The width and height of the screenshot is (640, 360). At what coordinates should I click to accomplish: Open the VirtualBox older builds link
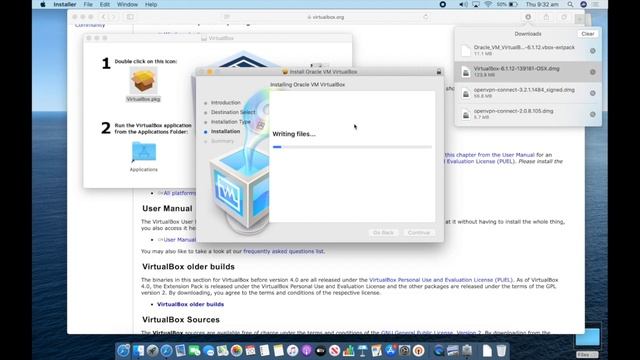(190, 304)
